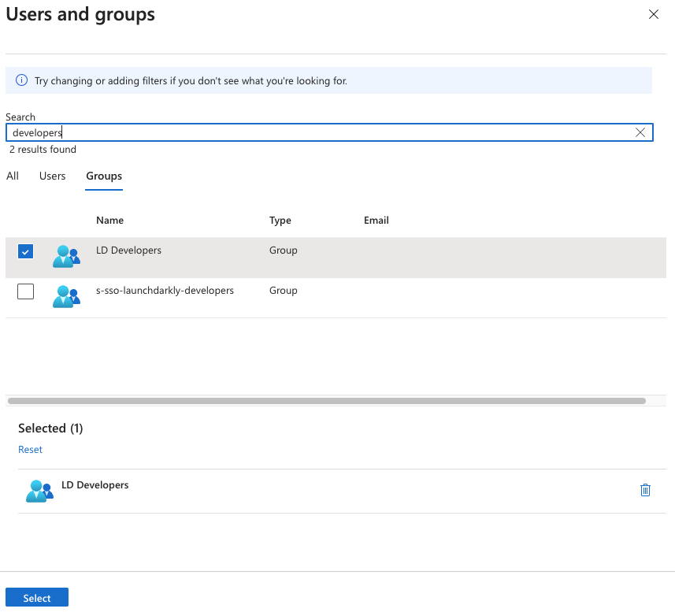Click the LD Developers avatar under Selected
Image resolution: width=675 pixels, height=616 pixels.
(39, 490)
